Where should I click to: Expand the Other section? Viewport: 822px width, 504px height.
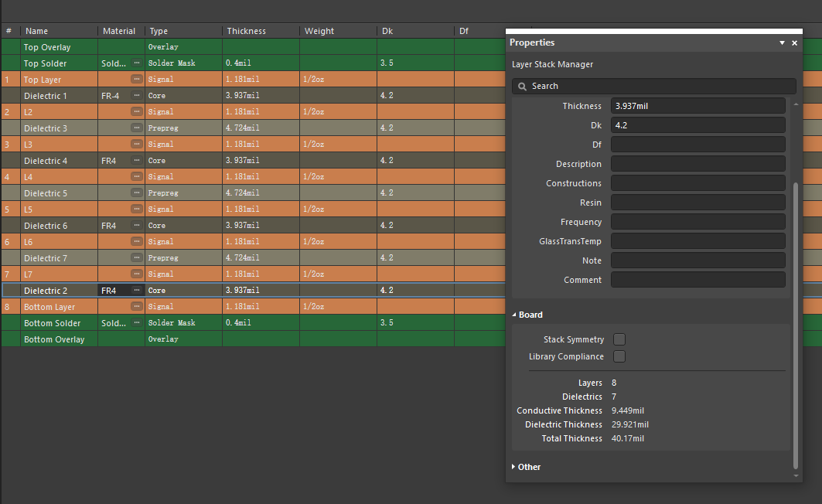[x=514, y=467]
